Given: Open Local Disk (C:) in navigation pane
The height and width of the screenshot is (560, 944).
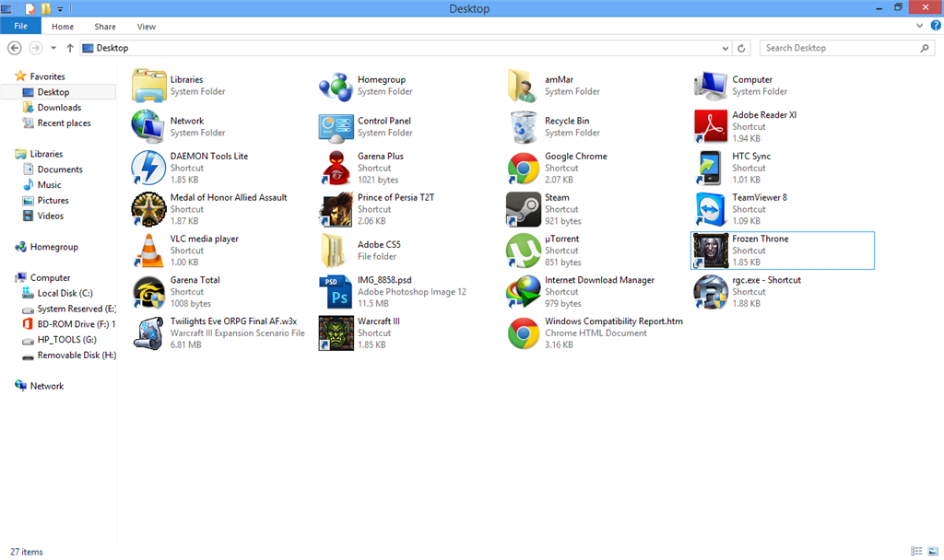Looking at the screenshot, I should click(65, 294).
